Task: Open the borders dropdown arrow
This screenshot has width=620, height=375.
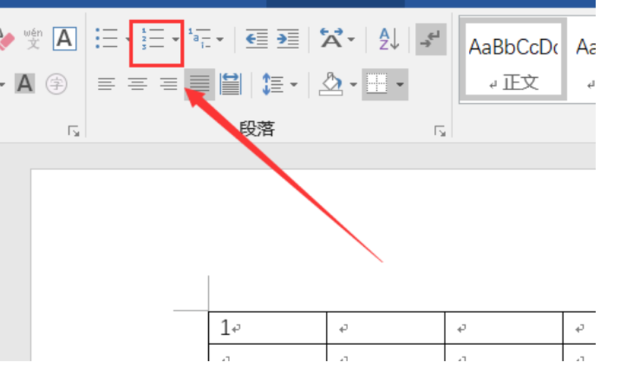Action: coord(400,84)
